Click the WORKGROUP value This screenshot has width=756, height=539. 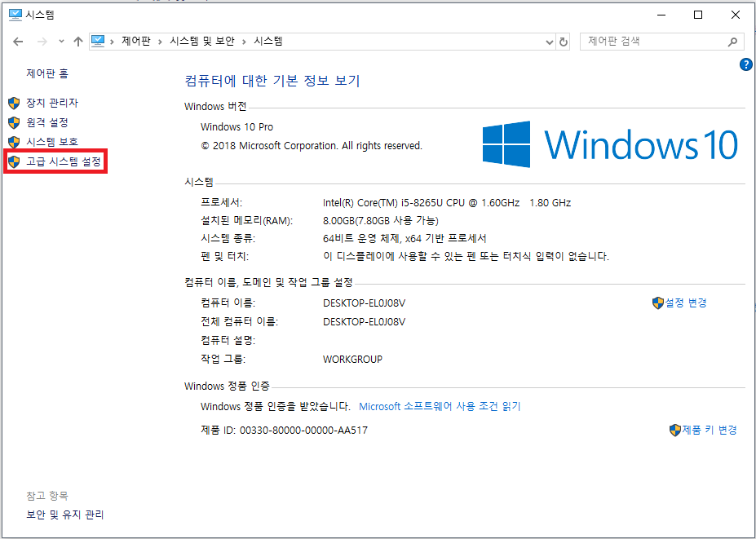(x=352, y=359)
